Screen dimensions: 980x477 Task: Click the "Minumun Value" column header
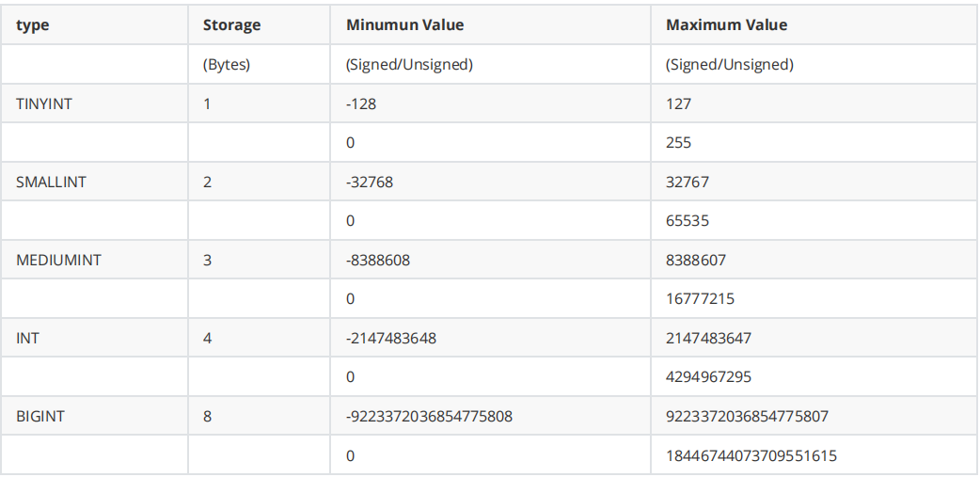(404, 25)
